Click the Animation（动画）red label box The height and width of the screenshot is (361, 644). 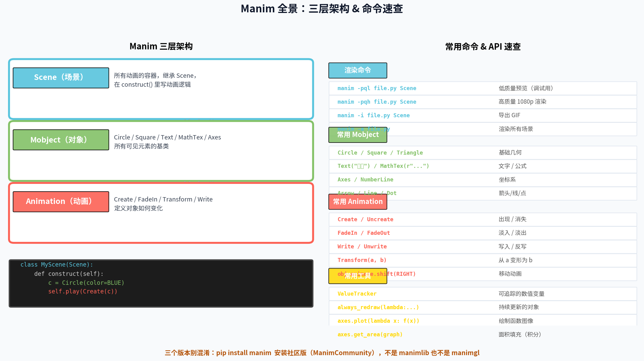pos(61,202)
